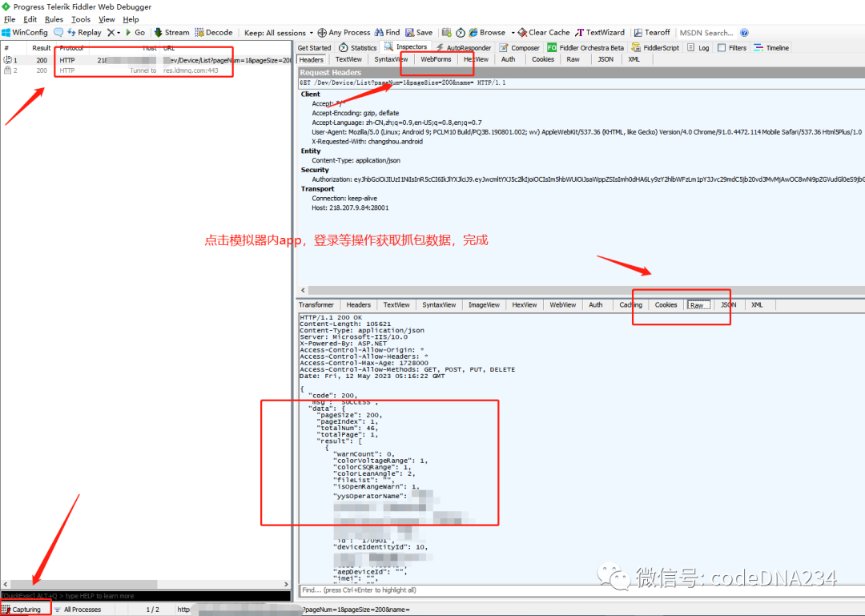Image resolution: width=865 pixels, height=616 pixels.
Task: Switch to Get Started tab
Action: click(x=314, y=48)
